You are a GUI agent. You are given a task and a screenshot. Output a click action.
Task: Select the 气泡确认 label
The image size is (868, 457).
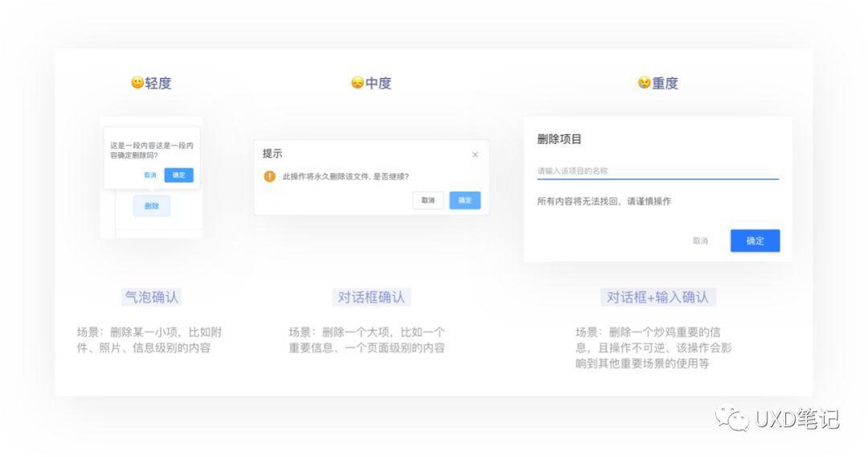click(x=151, y=297)
